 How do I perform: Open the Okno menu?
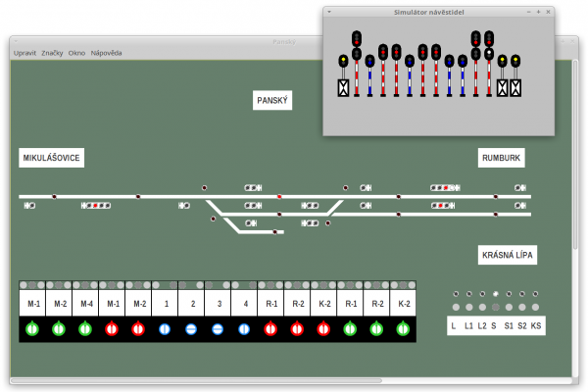pos(76,53)
